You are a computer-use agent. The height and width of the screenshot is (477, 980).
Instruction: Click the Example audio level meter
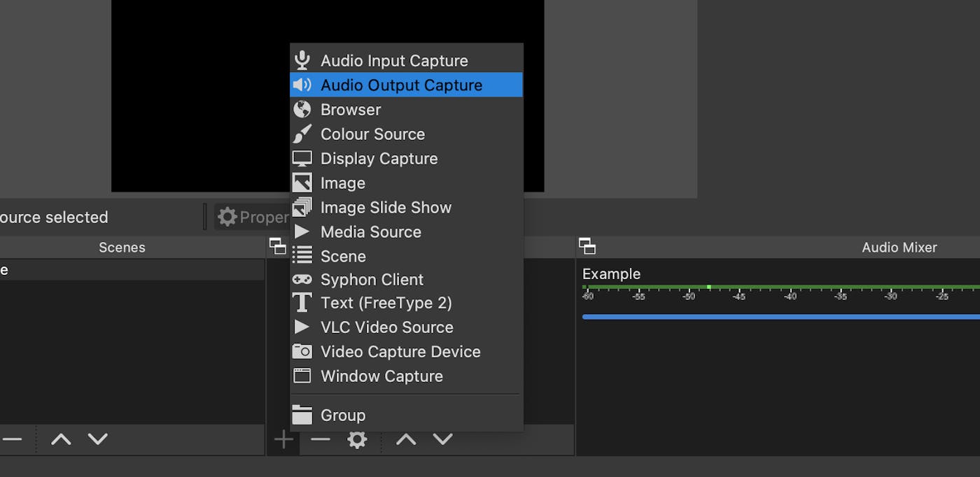tap(781, 287)
